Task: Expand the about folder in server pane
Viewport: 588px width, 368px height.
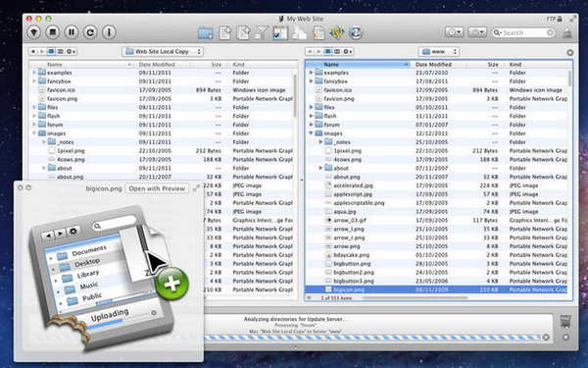Action: pos(320,168)
